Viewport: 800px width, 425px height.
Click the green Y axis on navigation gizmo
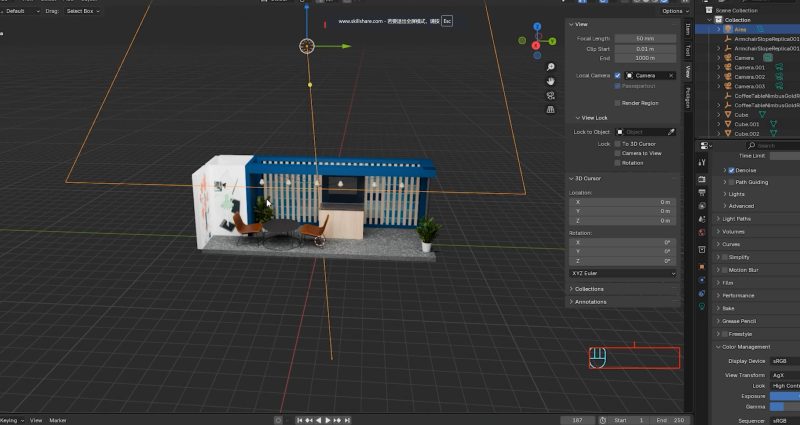pyautogui.click(x=552, y=41)
